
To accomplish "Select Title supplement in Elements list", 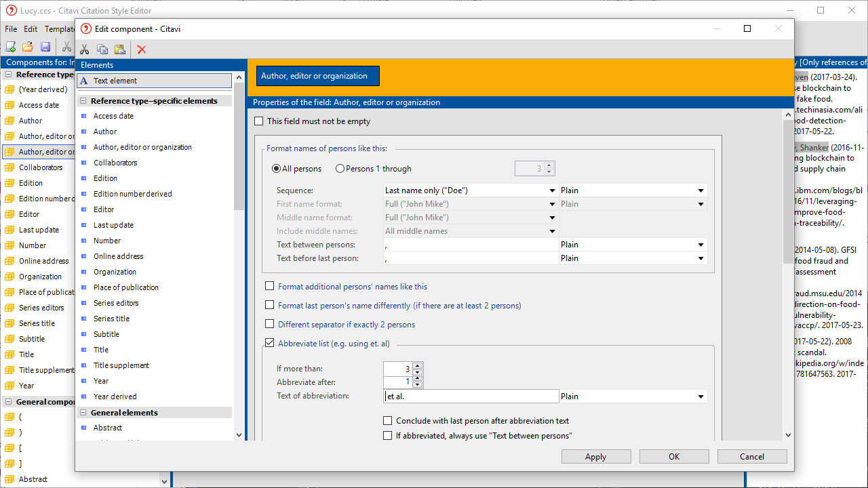I will click(121, 365).
